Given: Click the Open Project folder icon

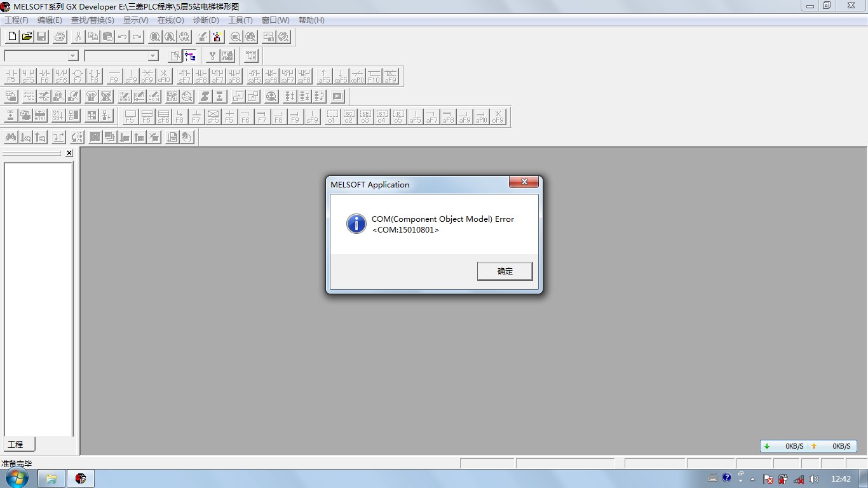Looking at the screenshot, I should tap(27, 37).
